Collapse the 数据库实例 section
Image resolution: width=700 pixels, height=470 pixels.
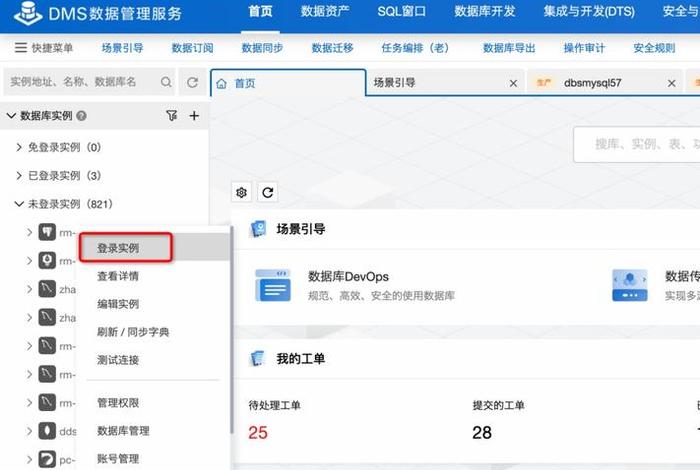pos(11,116)
